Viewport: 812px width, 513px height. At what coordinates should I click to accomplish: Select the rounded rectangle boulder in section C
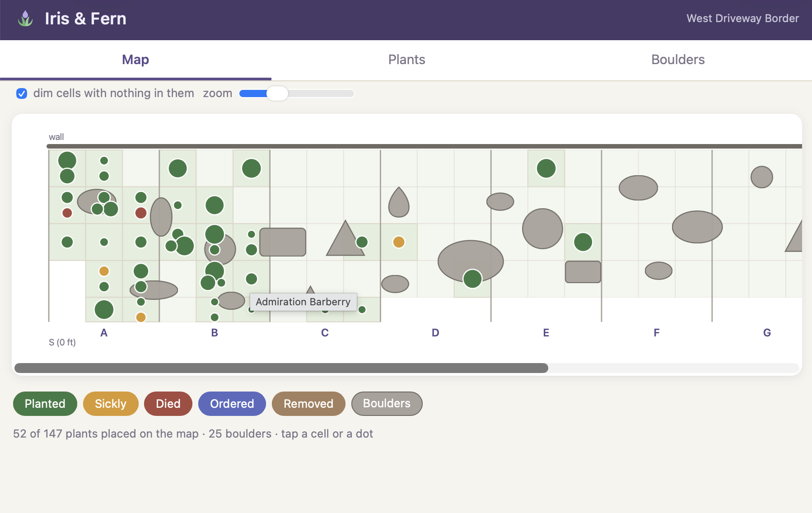tap(283, 242)
